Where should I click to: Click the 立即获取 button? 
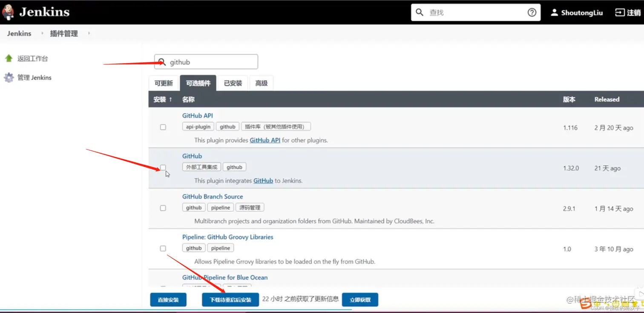tap(360, 300)
